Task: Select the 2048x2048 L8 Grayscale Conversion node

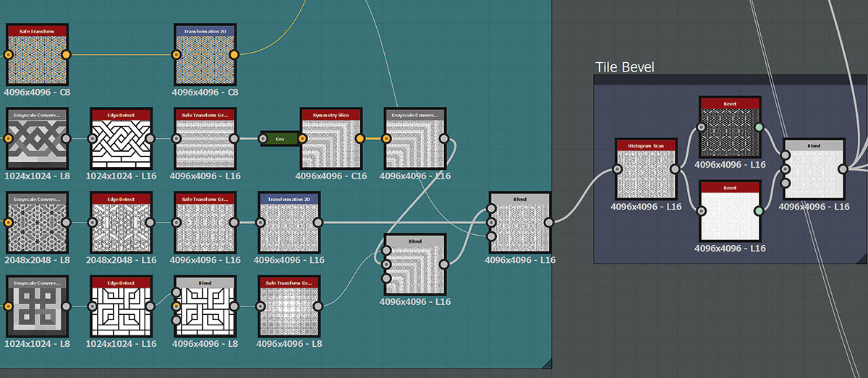Action: click(37, 223)
